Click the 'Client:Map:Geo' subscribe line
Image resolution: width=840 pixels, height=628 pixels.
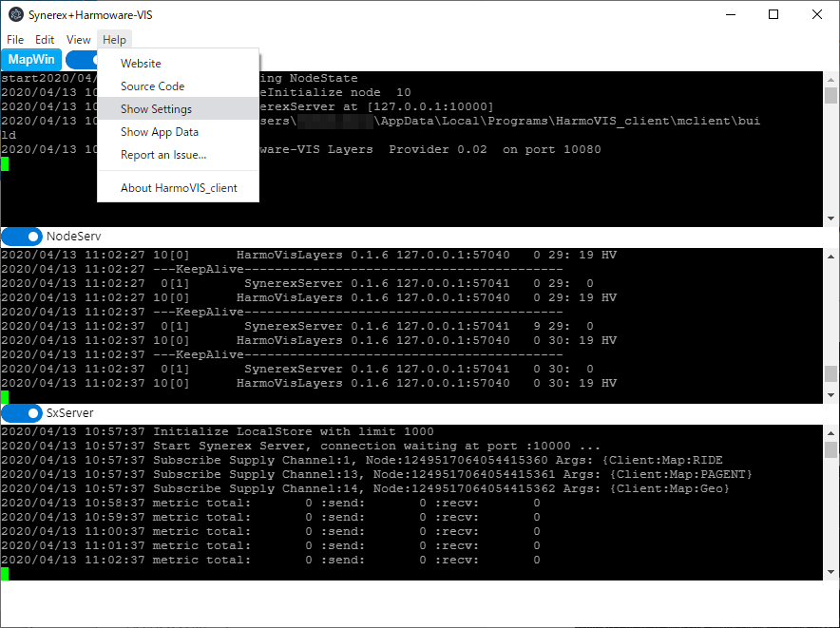coord(365,488)
